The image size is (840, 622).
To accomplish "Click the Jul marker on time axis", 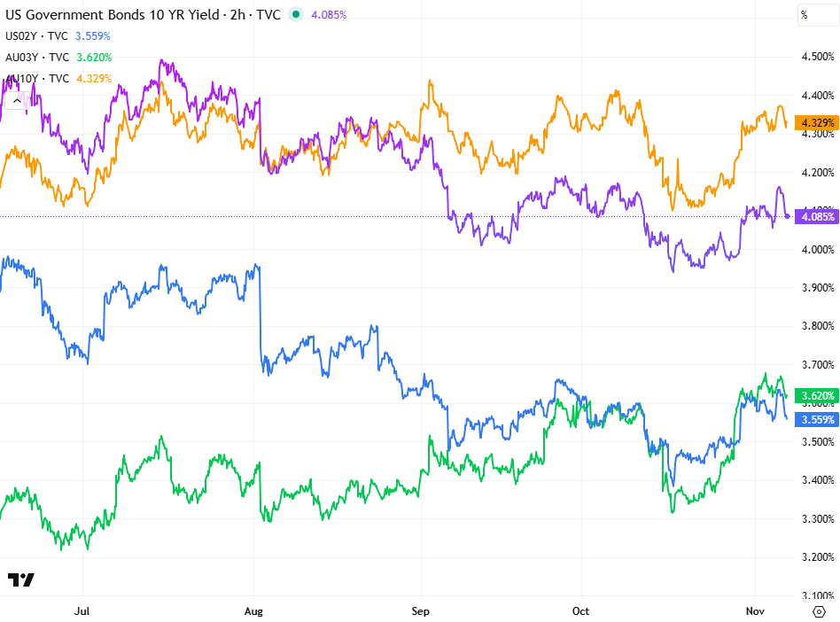I will pyautogui.click(x=82, y=611).
